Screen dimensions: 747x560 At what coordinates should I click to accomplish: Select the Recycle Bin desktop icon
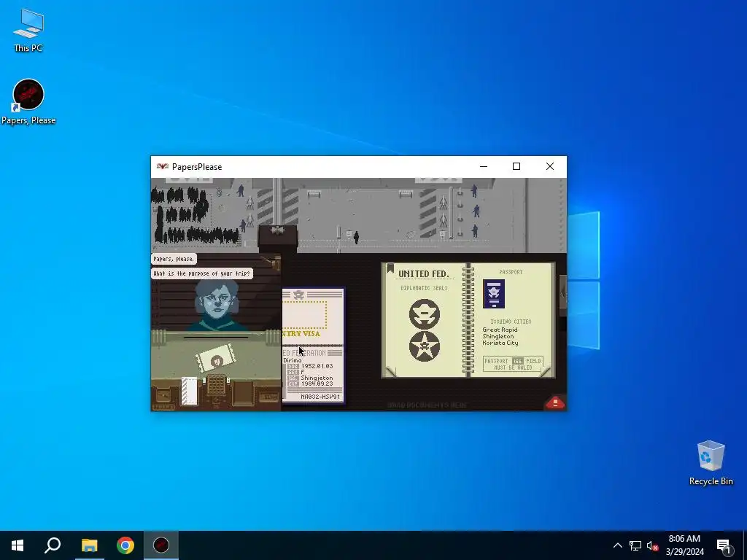click(x=711, y=462)
